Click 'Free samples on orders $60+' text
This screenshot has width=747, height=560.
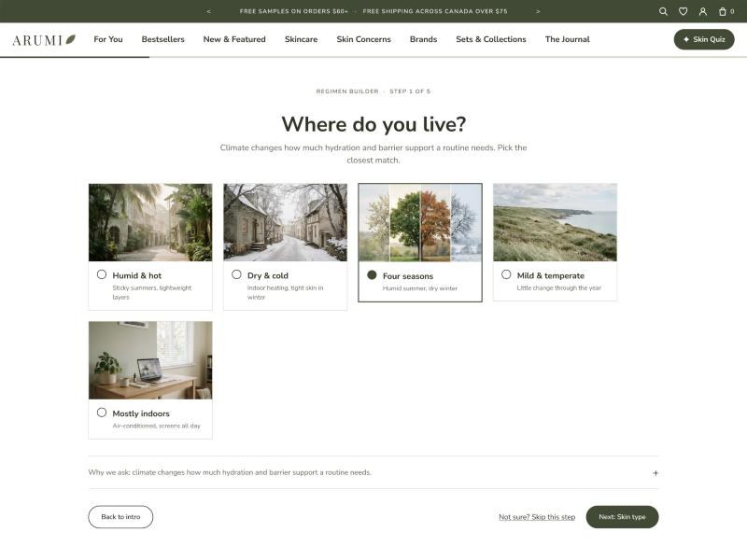tap(294, 11)
